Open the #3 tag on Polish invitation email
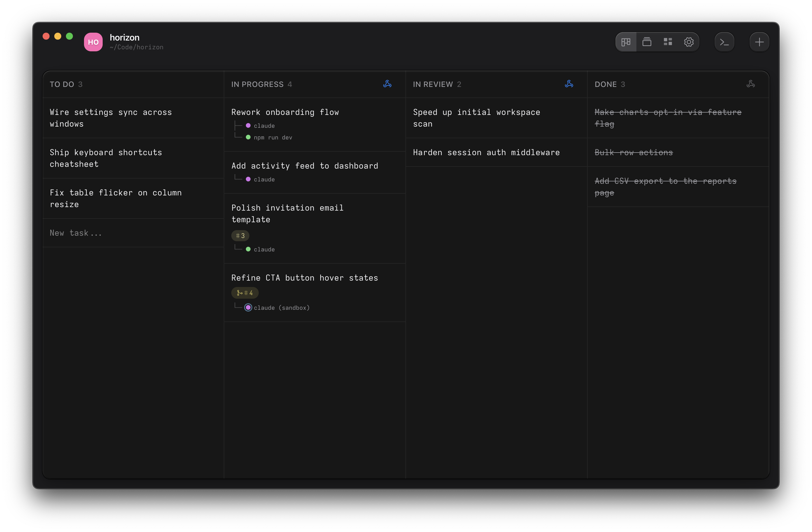This screenshot has height=532, width=812. pos(240,235)
